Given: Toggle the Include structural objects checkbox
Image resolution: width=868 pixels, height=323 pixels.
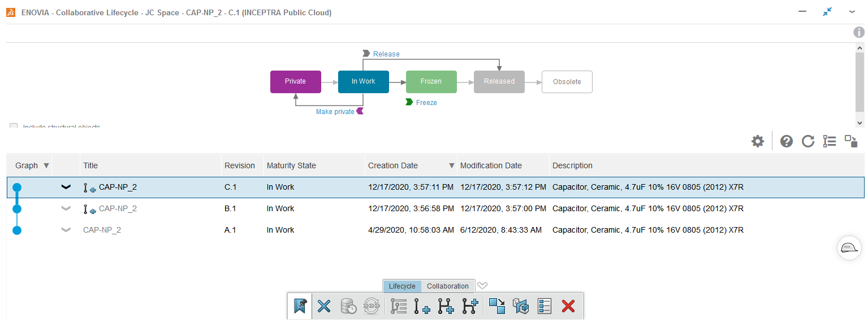Looking at the screenshot, I should tap(14, 127).
